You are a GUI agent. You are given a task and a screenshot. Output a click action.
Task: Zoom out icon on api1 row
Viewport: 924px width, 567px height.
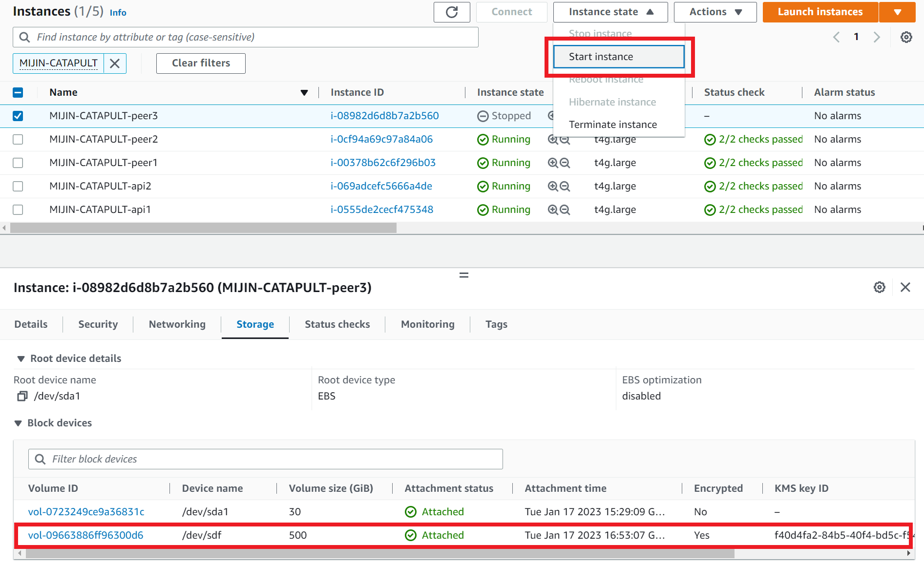565,210
